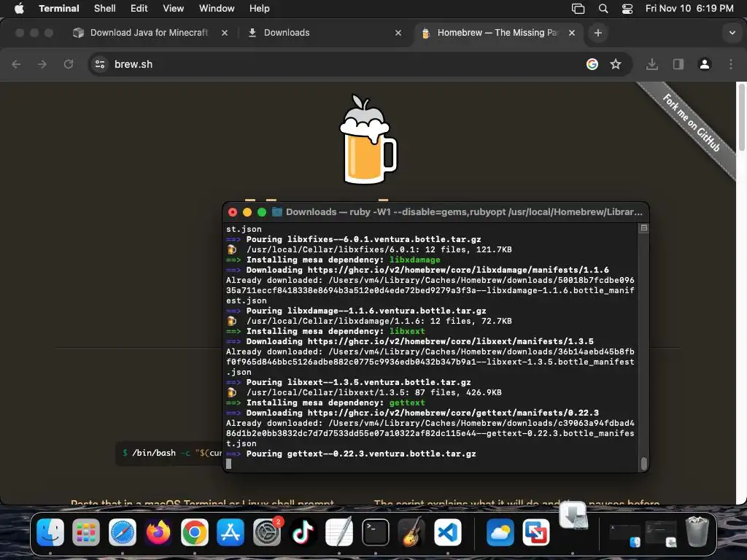Open the Trash from the Dock
Screen dimensions: 747x560
pyautogui.click(x=697, y=532)
